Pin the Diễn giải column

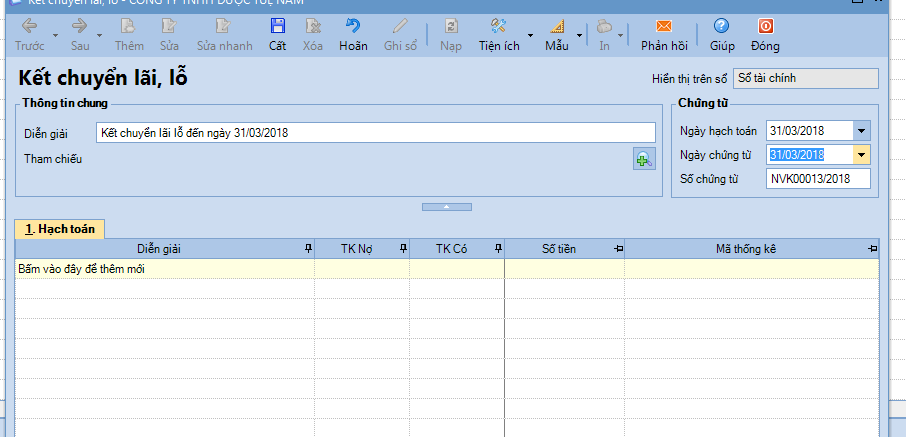click(x=309, y=249)
